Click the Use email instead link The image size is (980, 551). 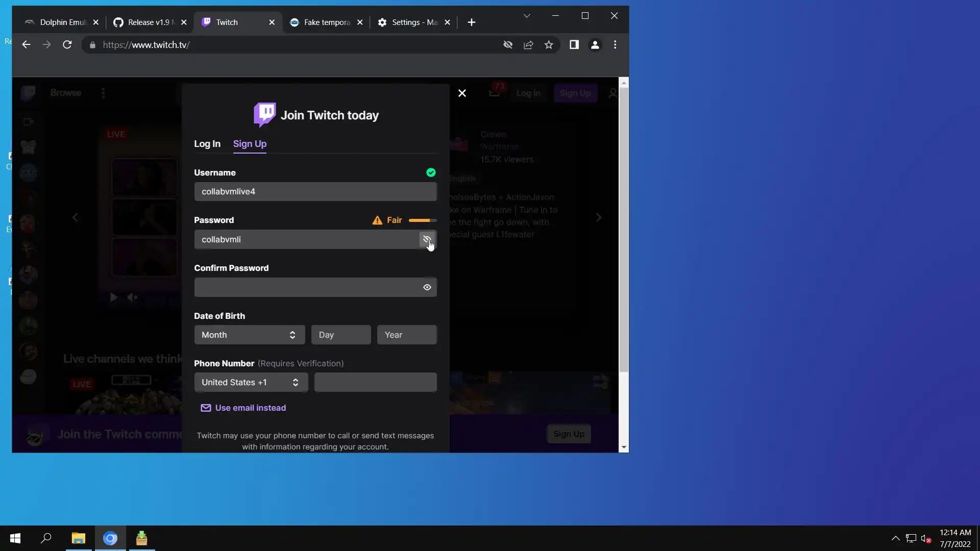(250, 408)
